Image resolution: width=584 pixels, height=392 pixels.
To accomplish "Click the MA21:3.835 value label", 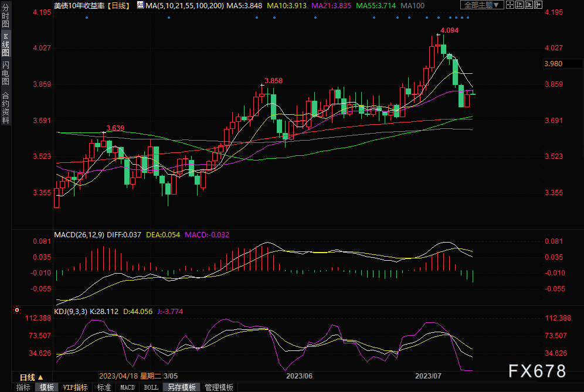I will tap(331, 6).
